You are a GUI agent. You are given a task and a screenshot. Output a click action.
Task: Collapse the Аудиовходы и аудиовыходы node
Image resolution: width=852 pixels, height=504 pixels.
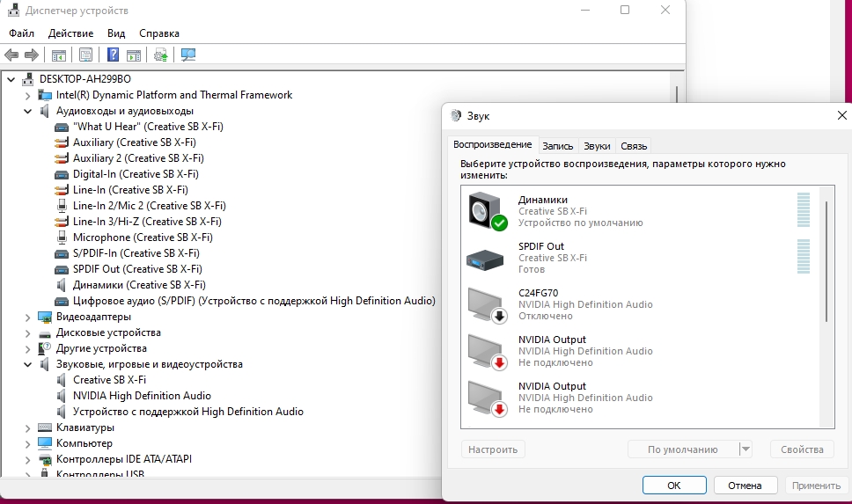(x=27, y=112)
